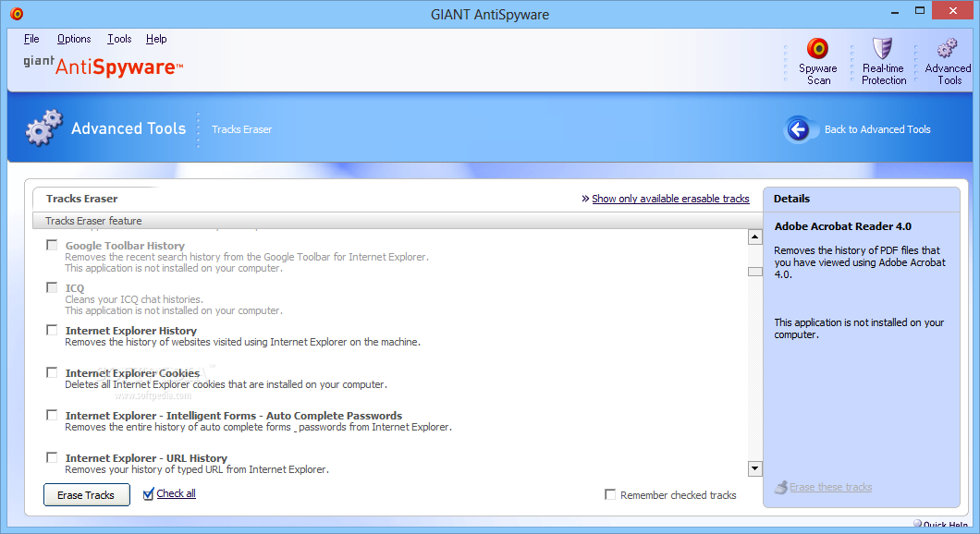Viewport: 980px width, 534px height.
Task: Select Intelligent Forms - Auto Complete Passwords title
Action: 234,416
